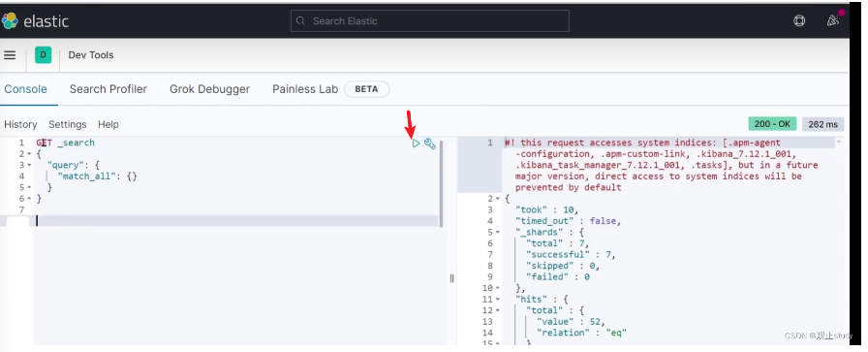Click the editor vertical scrollbar

pyautogui.click(x=441, y=183)
